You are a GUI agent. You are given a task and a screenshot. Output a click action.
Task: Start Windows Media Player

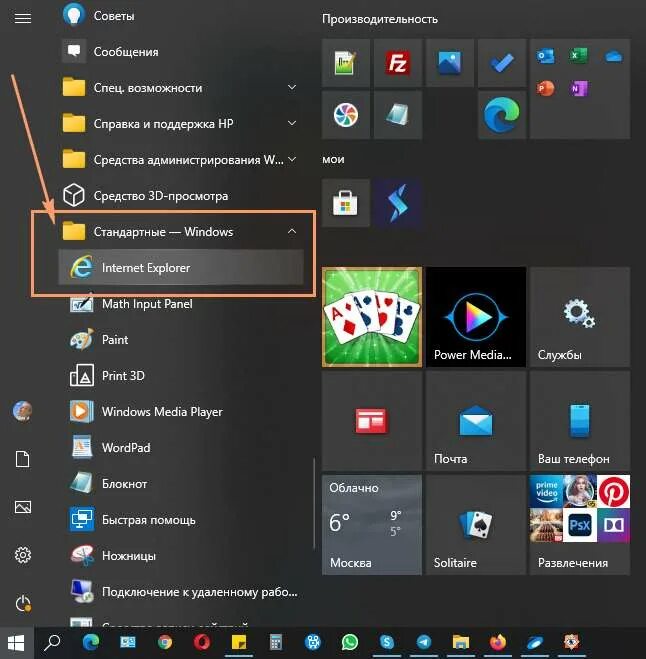pyautogui.click(x=181, y=411)
